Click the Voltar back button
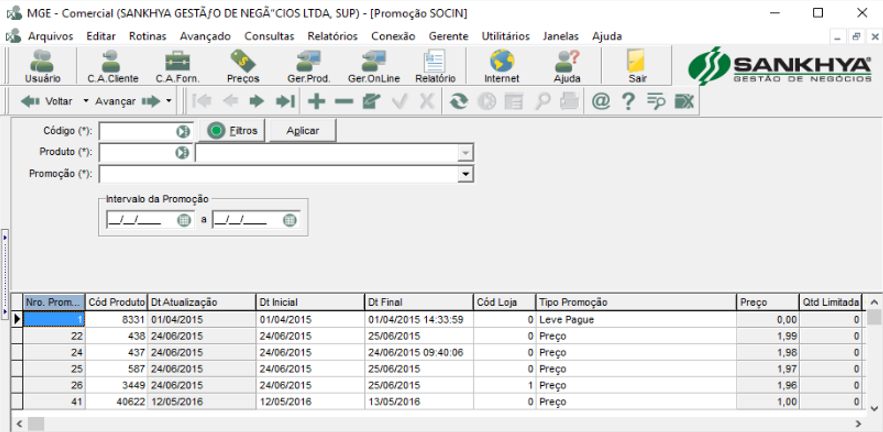This screenshot has height=432, width=883. (x=48, y=101)
